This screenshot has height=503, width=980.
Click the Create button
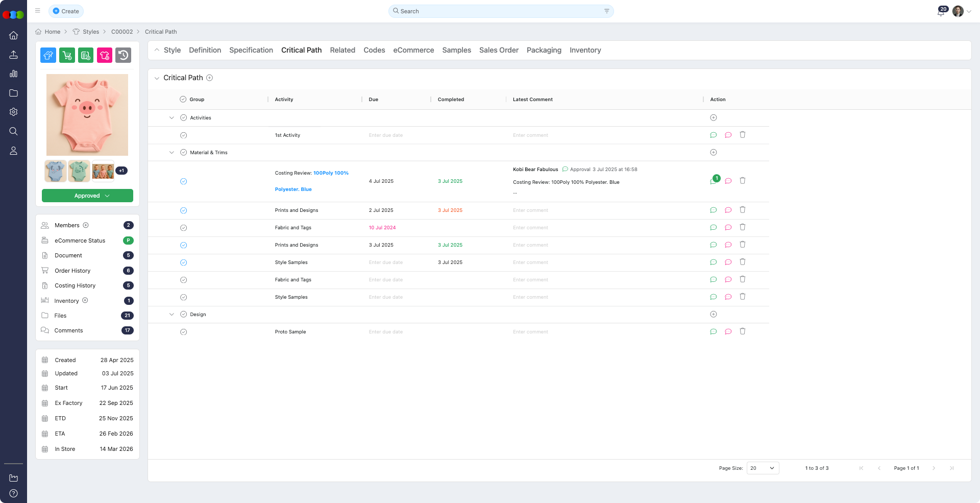click(x=66, y=11)
